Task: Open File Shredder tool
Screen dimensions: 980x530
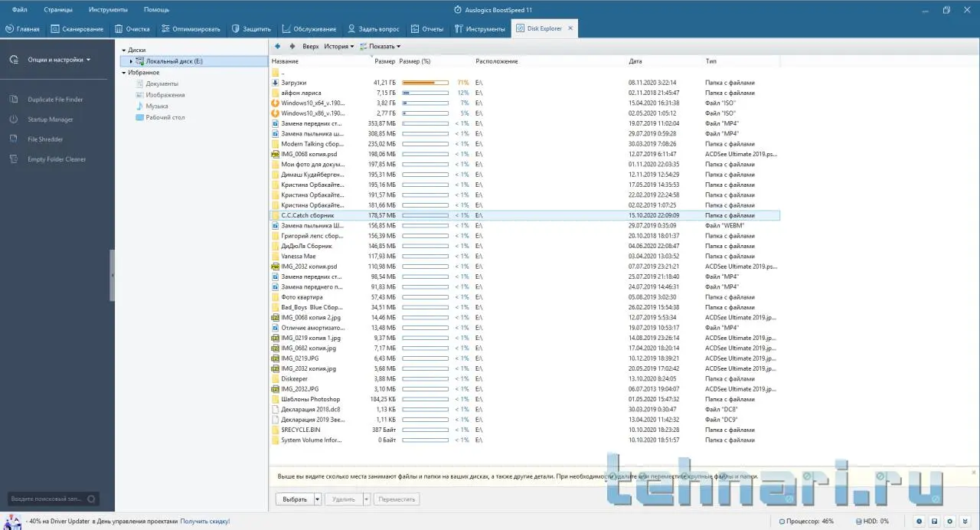Action: (x=45, y=139)
